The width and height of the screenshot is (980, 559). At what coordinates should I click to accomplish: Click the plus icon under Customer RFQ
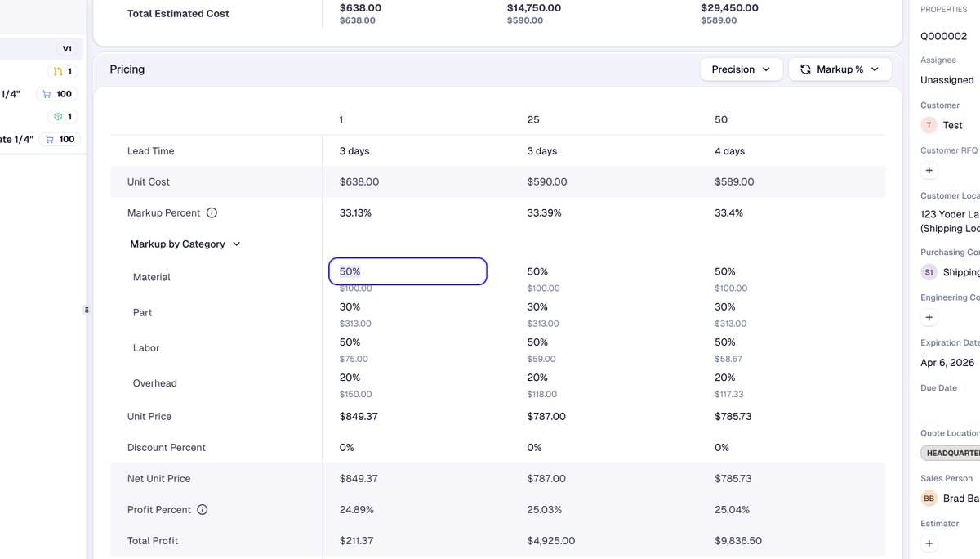(x=929, y=171)
